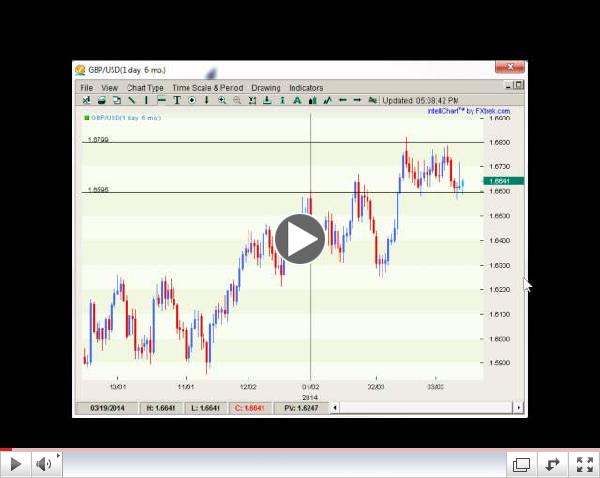This screenshot has width=600, height=478.
Task: Click the line chart zigzag toolbar icon
Action: click(x=327, y=100)
